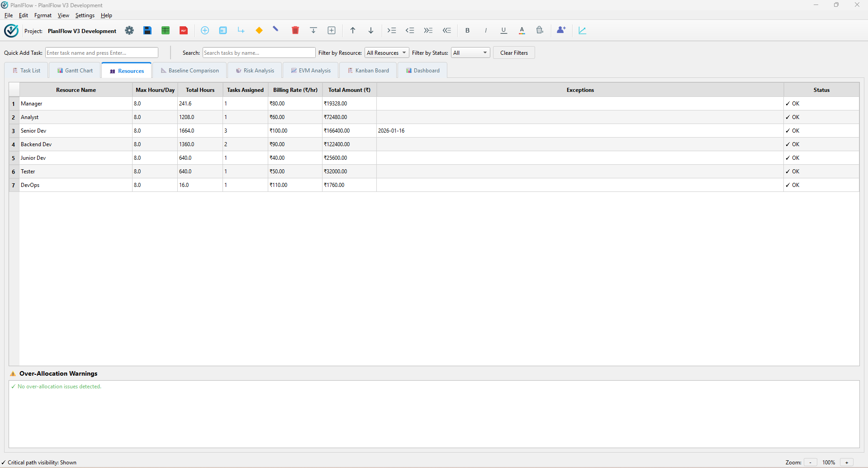Focus the Quick Add Task input field

coord(102,53)
